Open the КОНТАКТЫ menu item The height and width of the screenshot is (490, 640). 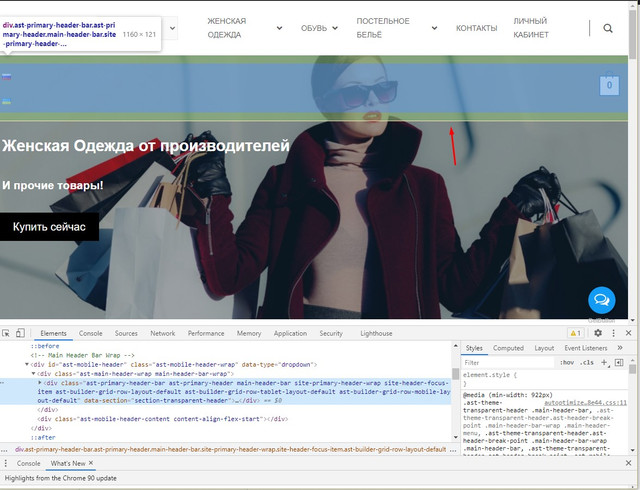tap(476, 28)
